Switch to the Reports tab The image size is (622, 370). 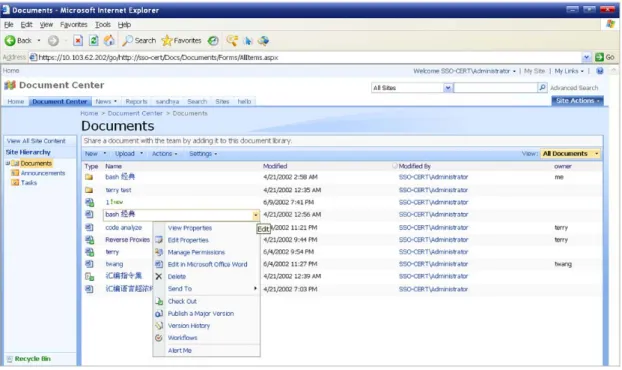pyautogui.click(x=136, y=102)
